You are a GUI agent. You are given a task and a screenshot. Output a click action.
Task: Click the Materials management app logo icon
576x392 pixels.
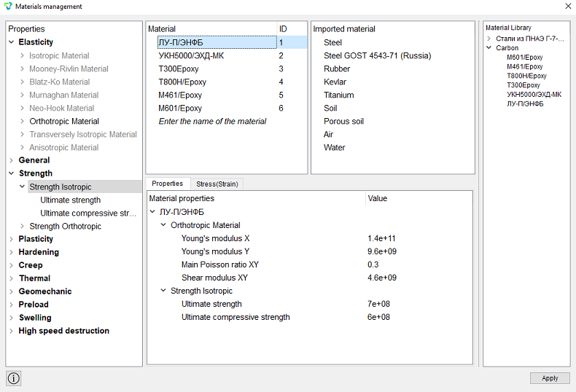[8, 7]
